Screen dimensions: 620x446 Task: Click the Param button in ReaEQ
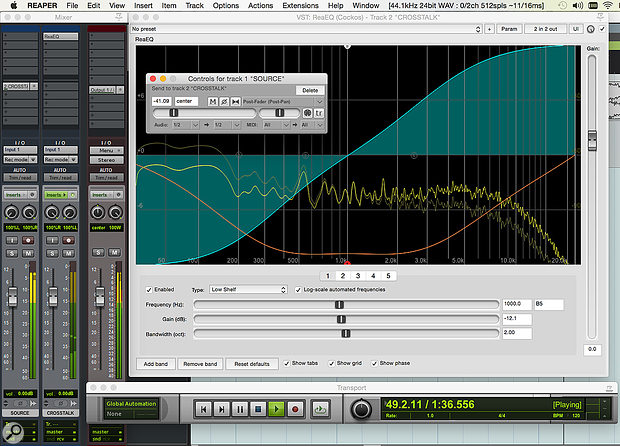(509, 29)
